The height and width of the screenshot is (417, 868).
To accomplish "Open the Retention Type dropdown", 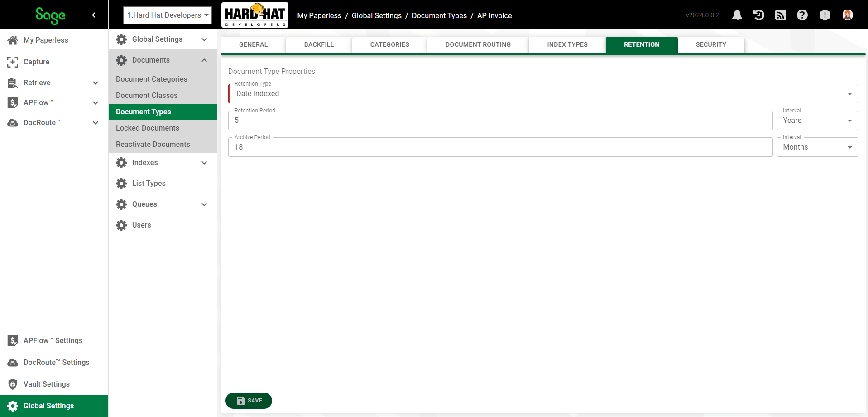I will tap(543, 93).
